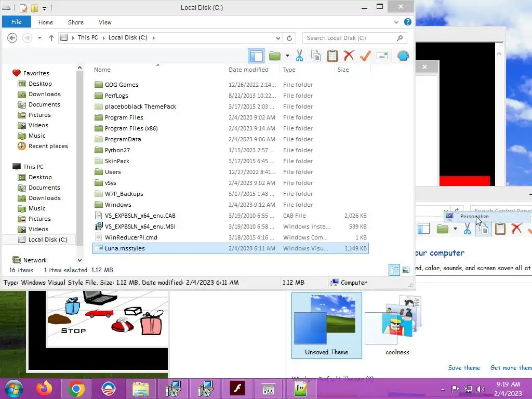Image resolution: width=532 pixels, height=399 pixels.
Task: Open File Explorer from the taskbar
Action: 140,389
